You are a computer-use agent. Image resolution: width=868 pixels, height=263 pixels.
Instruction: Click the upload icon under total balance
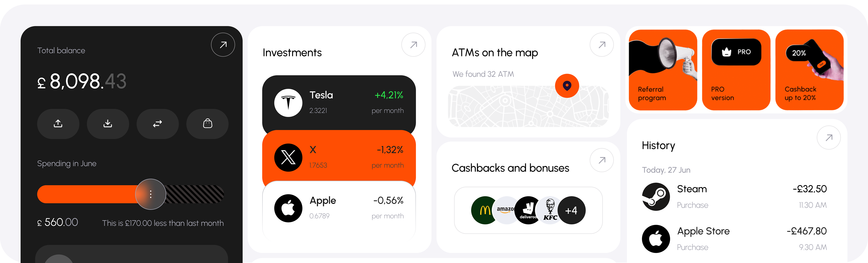(58, 124)
